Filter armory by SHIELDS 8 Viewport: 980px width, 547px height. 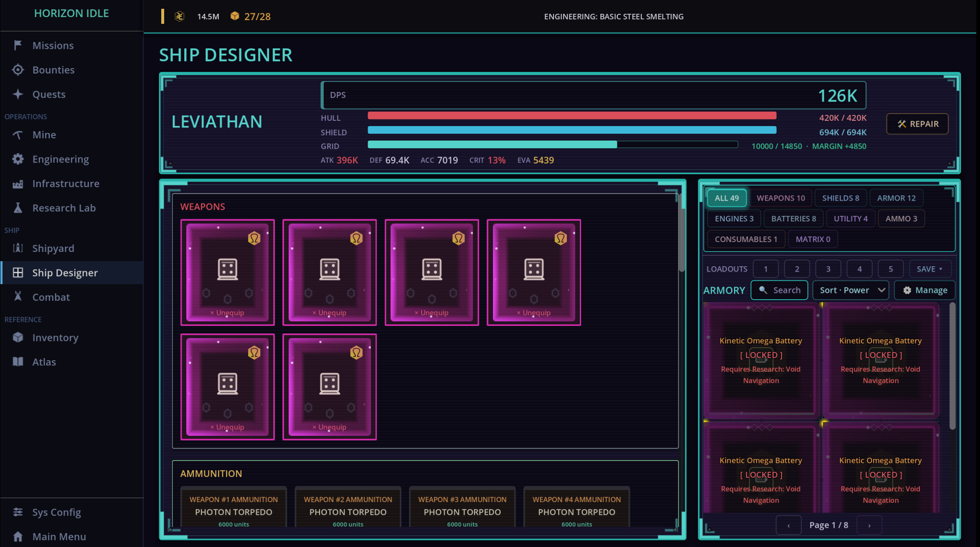pyautogui.click(x=840, y=198)
